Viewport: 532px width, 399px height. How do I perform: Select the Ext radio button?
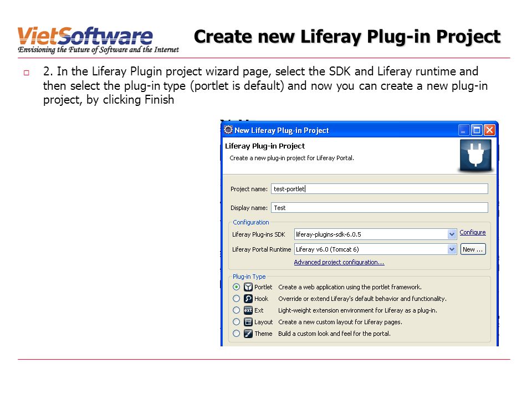tap(237, 310)
